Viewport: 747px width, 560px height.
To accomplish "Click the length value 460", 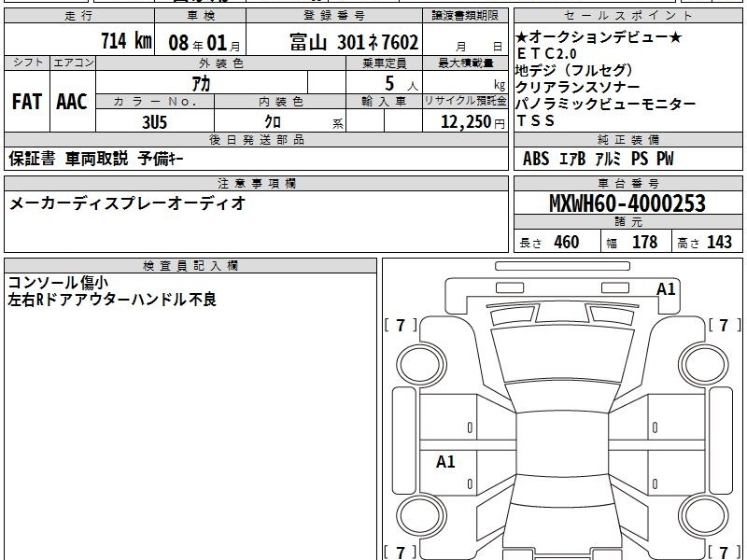I will pos(567,242).
